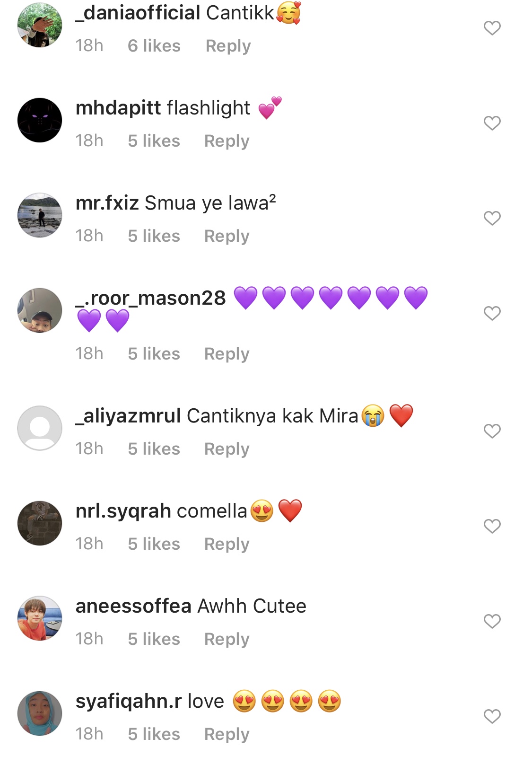Open mr.fxiz's profile picture thumbnail
The width and height of the screenshot is (532, 765).
[40, 215]
